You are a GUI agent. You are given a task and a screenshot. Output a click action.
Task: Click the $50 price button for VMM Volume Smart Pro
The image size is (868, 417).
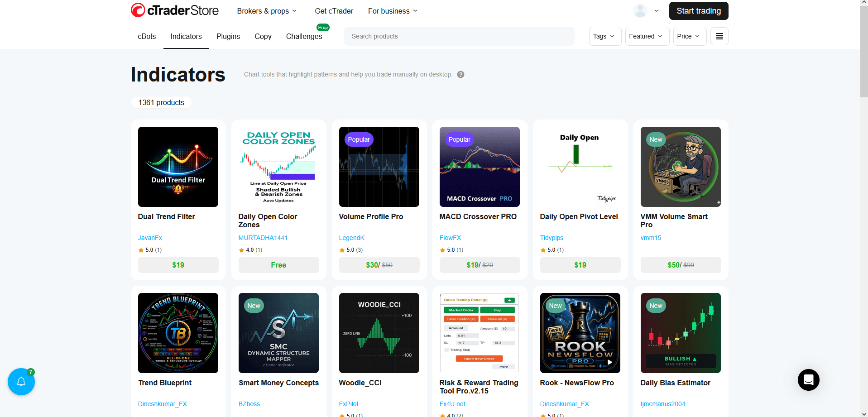pos(681,265)
